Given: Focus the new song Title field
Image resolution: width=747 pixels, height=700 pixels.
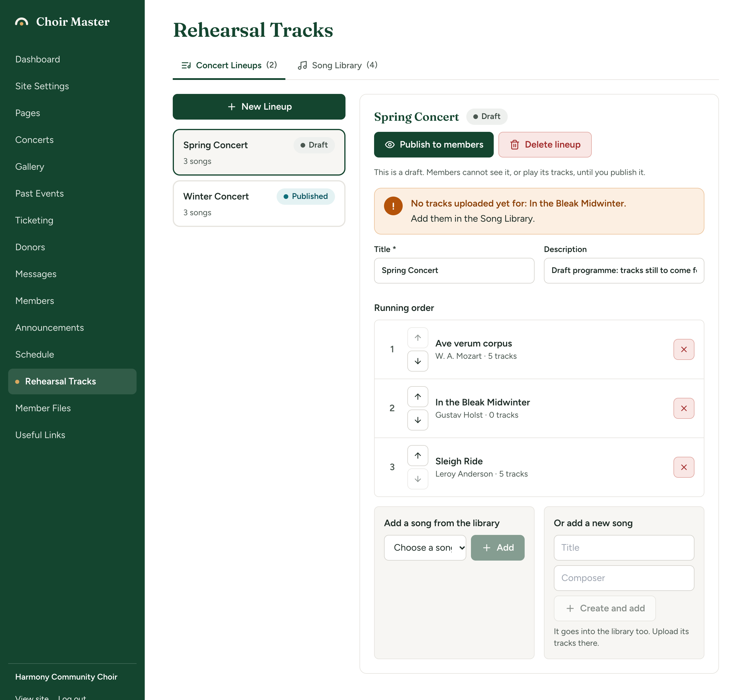Looking at the screenshot, I should (624, 547).
